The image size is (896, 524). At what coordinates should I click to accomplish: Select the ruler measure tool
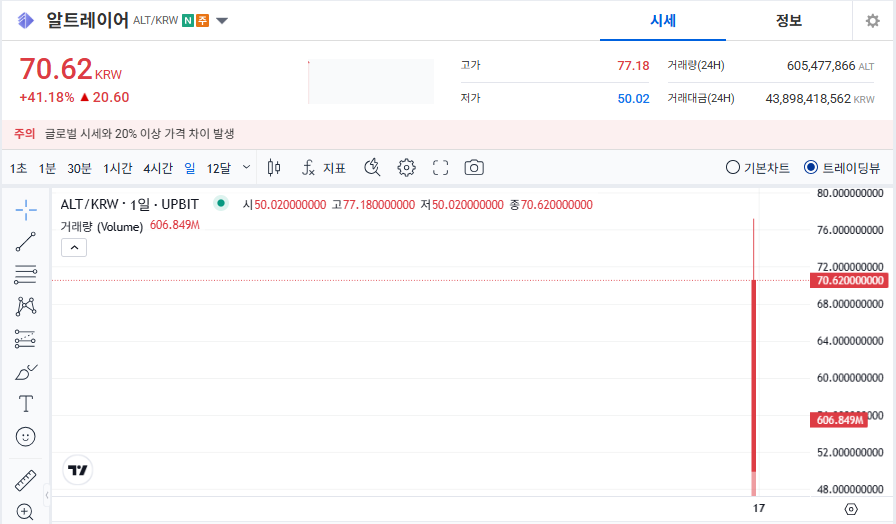(x=26, y=481)
